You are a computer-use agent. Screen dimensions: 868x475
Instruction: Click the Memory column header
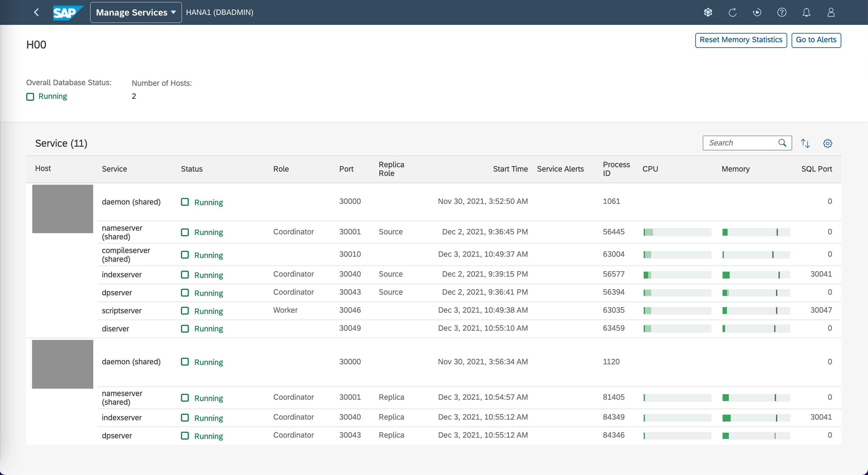(735, 169)
